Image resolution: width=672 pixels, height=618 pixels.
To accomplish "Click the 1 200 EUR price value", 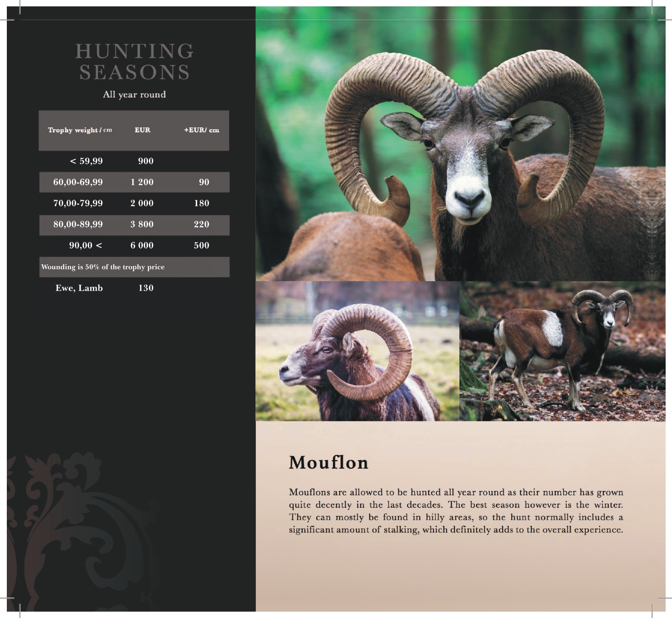I will 142,182.
